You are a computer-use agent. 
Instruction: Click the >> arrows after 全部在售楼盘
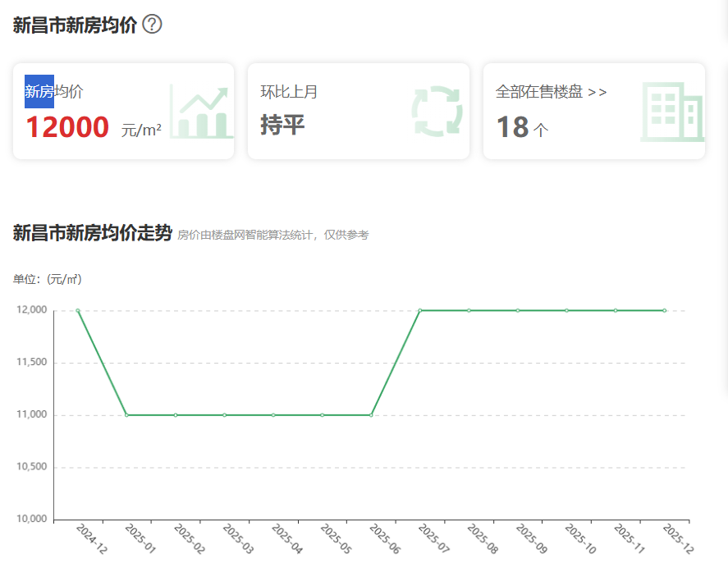click(597, 92)
